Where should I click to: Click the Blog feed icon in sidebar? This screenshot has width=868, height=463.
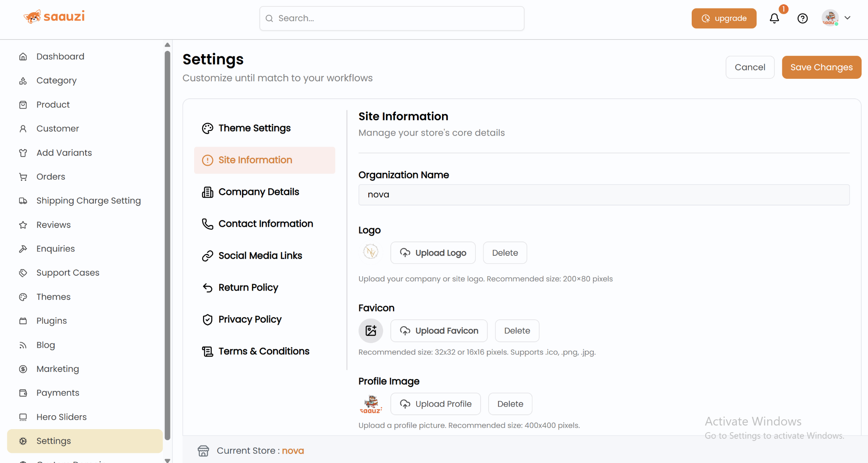click(x=23, y=345)
